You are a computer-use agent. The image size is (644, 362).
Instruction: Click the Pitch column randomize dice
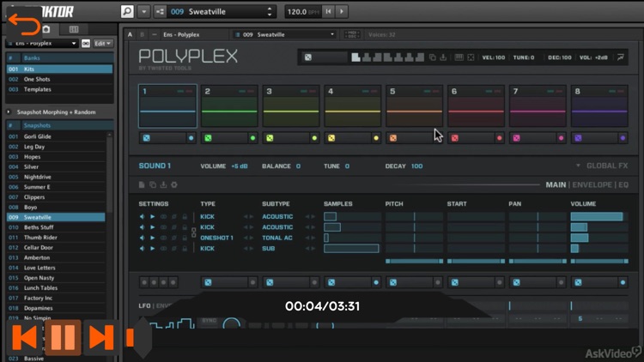click(393, 282)
